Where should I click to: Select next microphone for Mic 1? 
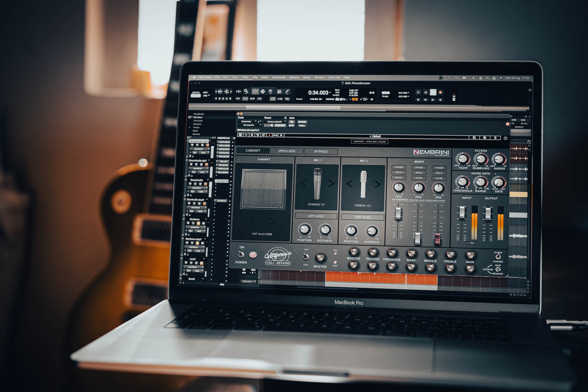pyautogui.click(x=331, y=184)
